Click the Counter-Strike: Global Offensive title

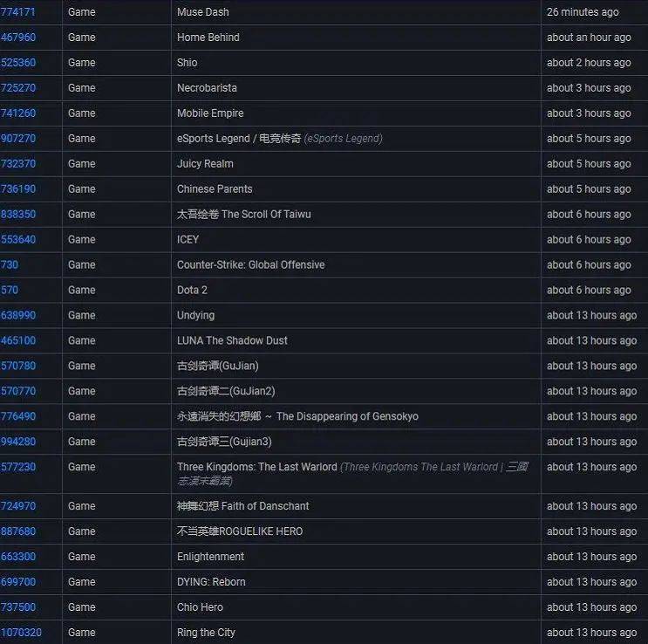point(250,265)
